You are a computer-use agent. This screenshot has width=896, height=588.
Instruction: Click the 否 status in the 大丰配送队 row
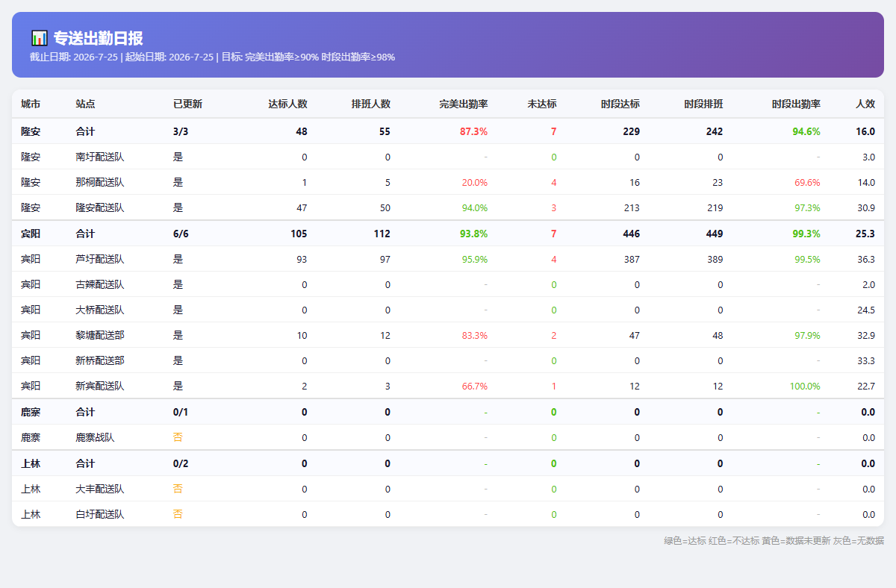[178, 489]
